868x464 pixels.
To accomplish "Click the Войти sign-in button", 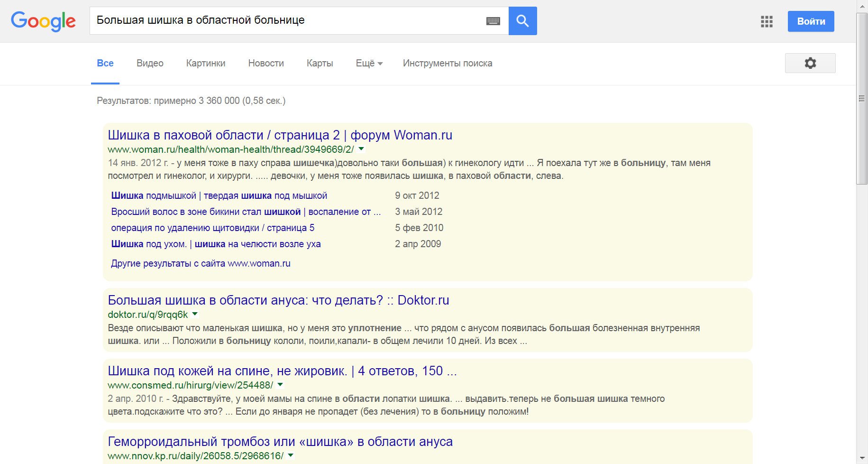I will [x=811, y=21].
